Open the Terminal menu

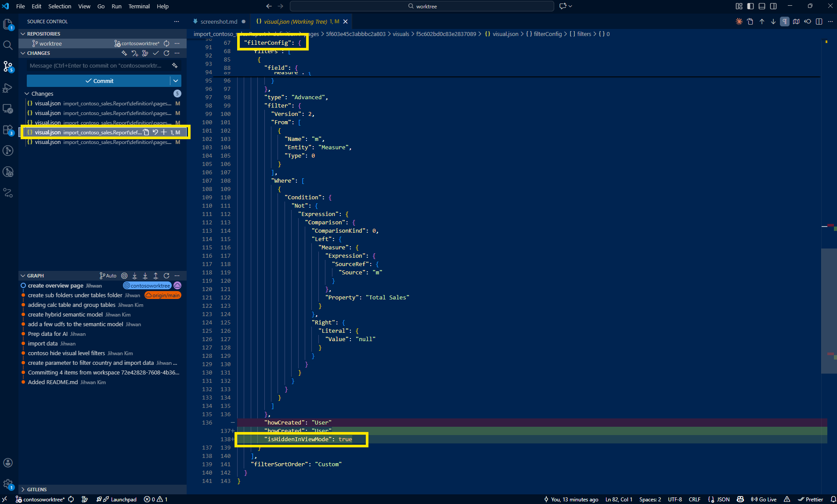coord(139,6)
